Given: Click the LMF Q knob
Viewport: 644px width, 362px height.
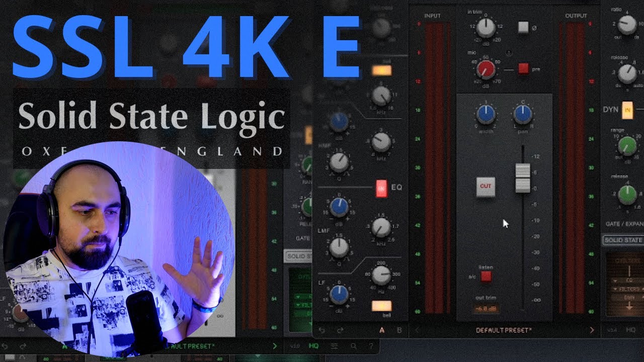Looking at the screenshot, I should (x=340, y=248).
